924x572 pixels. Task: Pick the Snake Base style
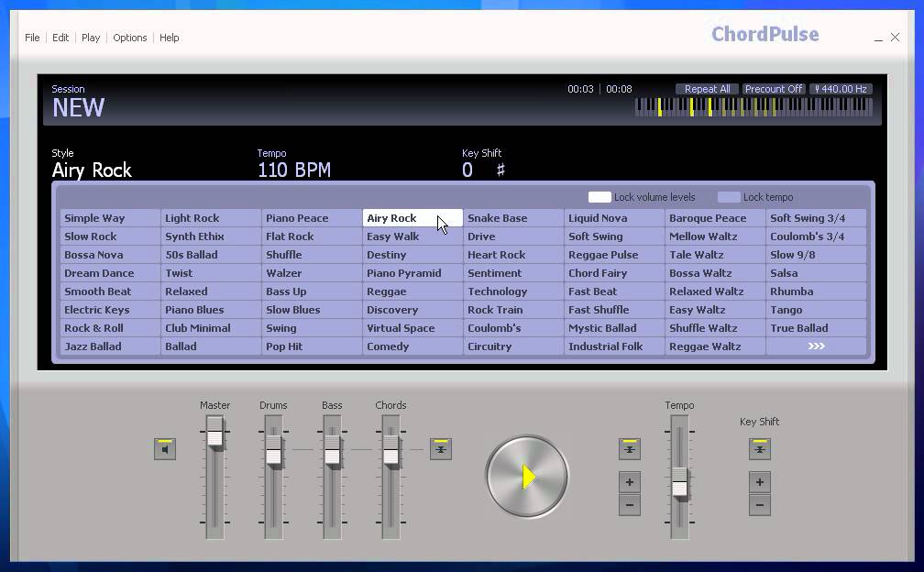513,218
